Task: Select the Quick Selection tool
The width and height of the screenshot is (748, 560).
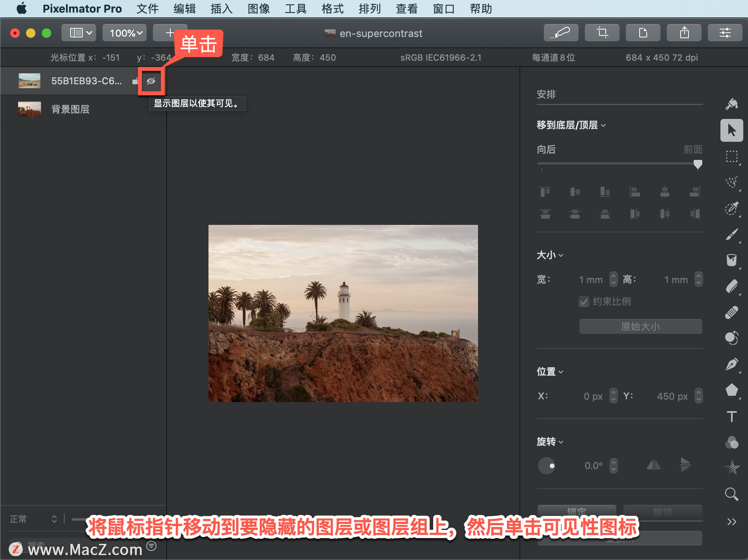Action: pos(731,182)
